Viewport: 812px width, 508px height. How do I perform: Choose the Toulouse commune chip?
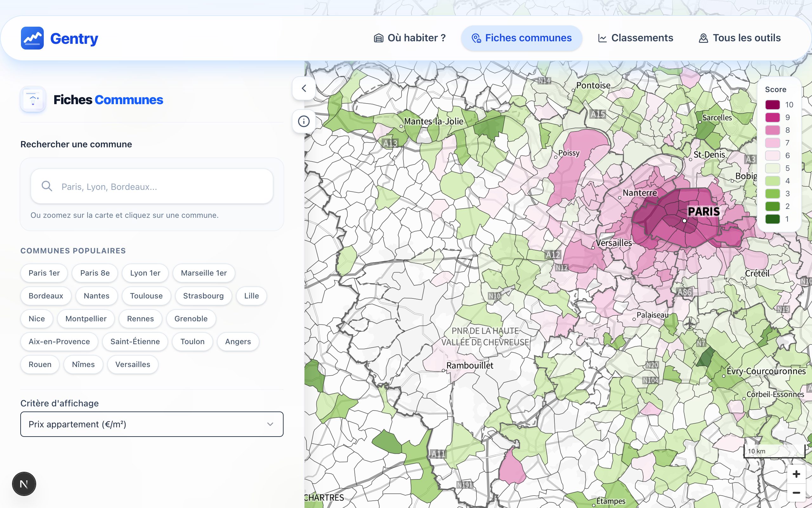coord(146,296)
